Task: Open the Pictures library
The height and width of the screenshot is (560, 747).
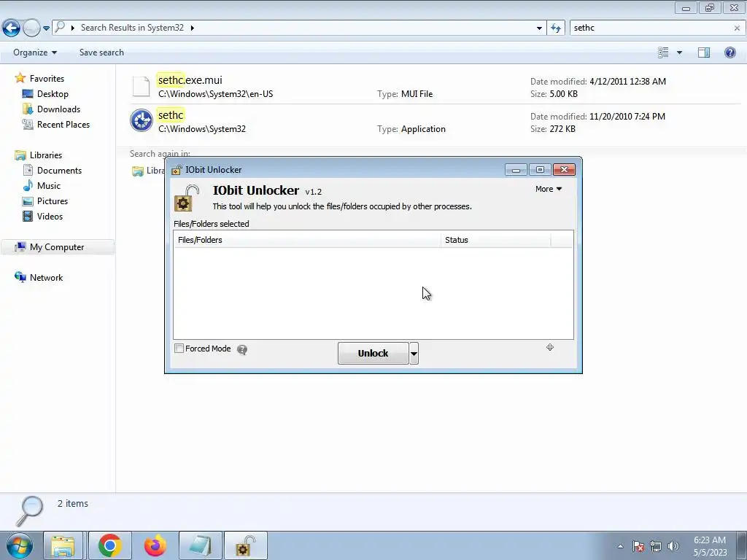Action: coord(53,201)
